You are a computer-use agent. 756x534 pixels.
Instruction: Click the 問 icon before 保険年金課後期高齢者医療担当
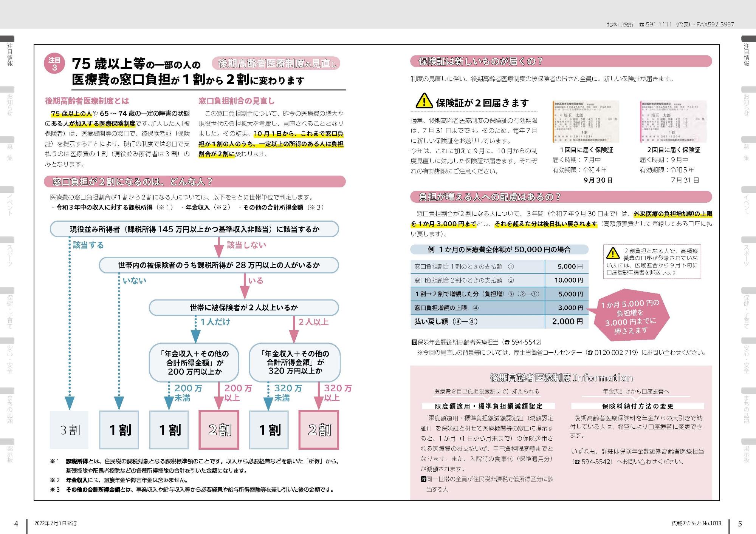tap(414, 342)
